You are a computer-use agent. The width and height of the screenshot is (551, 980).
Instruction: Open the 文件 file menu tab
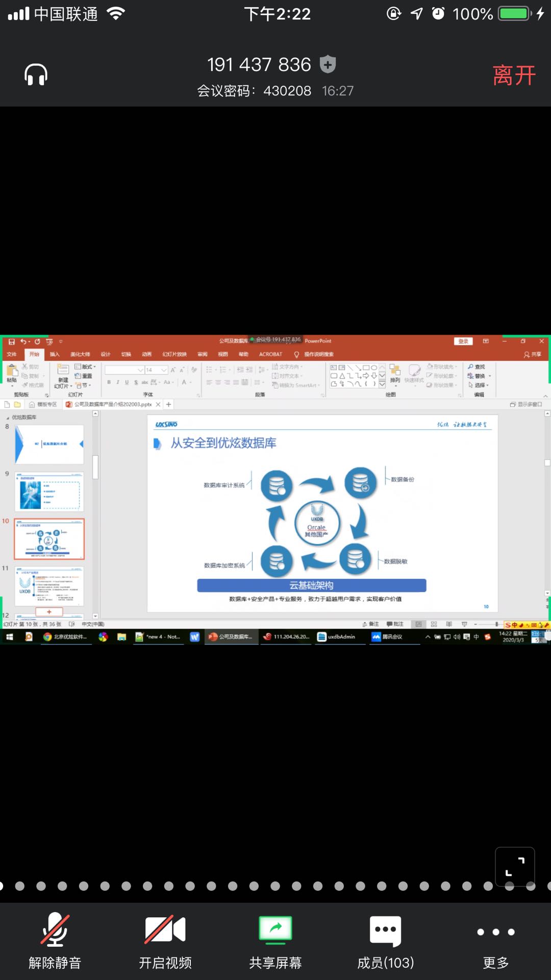(12, 354)
